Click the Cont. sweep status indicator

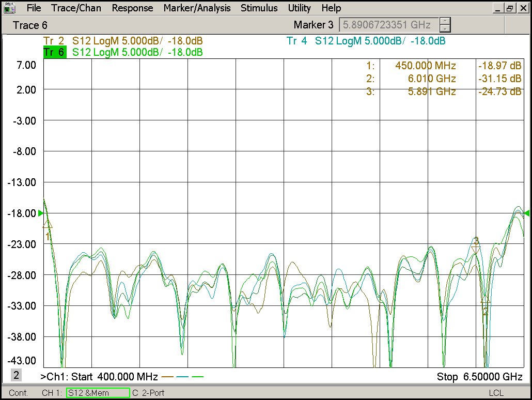[19, 393]
